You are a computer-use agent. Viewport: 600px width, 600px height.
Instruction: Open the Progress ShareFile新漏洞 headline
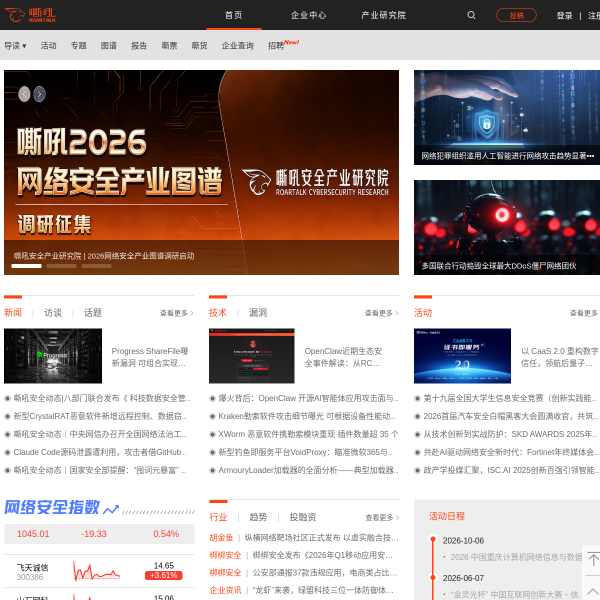150,357
